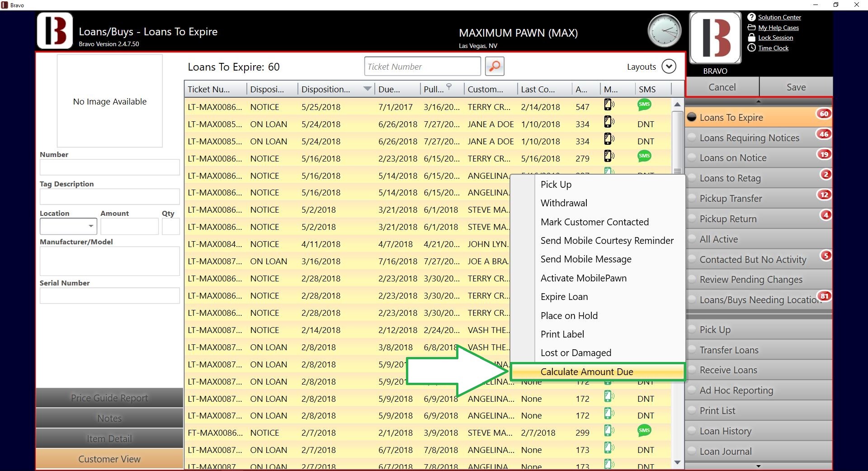Click the ticket search magnifier button

[495, 67]
